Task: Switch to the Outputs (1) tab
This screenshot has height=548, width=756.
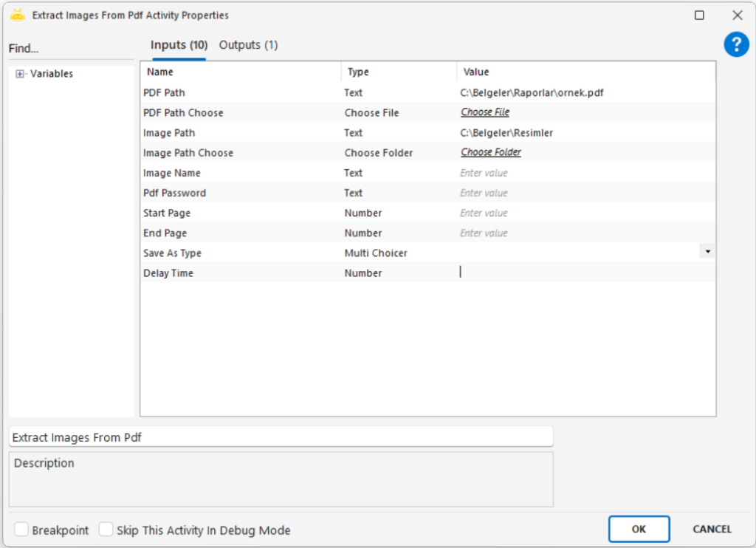Action: point(248,45)
